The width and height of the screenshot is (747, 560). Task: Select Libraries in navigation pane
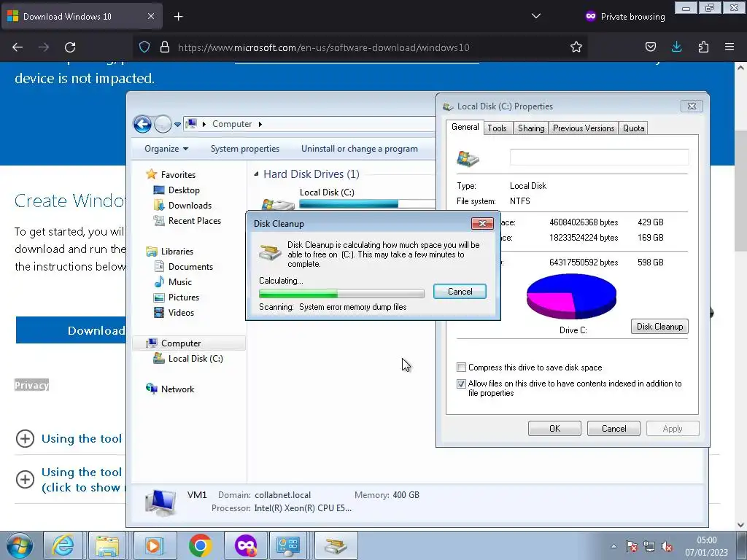[x=177, y=252]
